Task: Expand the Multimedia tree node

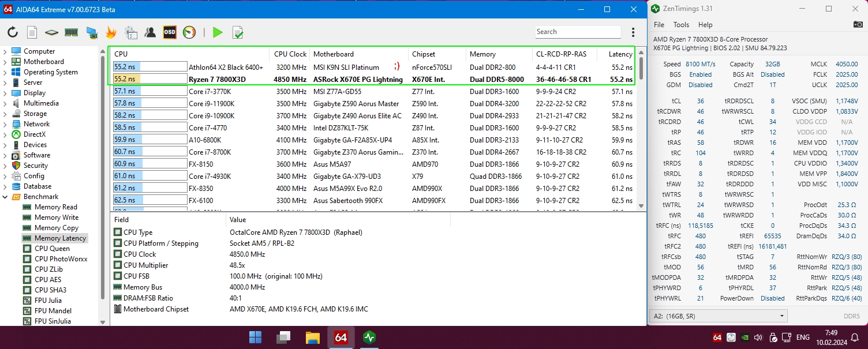Action: pyautogui.click(x=5, y=103)
